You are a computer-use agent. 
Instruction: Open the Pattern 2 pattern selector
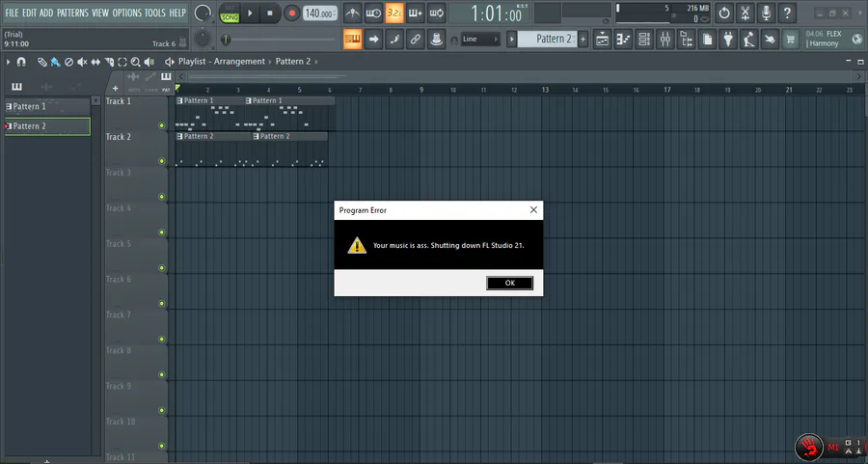548,39
